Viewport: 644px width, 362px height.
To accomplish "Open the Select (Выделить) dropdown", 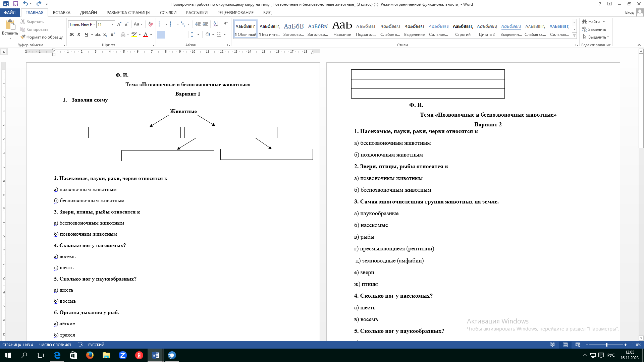I will coord(597,37).
